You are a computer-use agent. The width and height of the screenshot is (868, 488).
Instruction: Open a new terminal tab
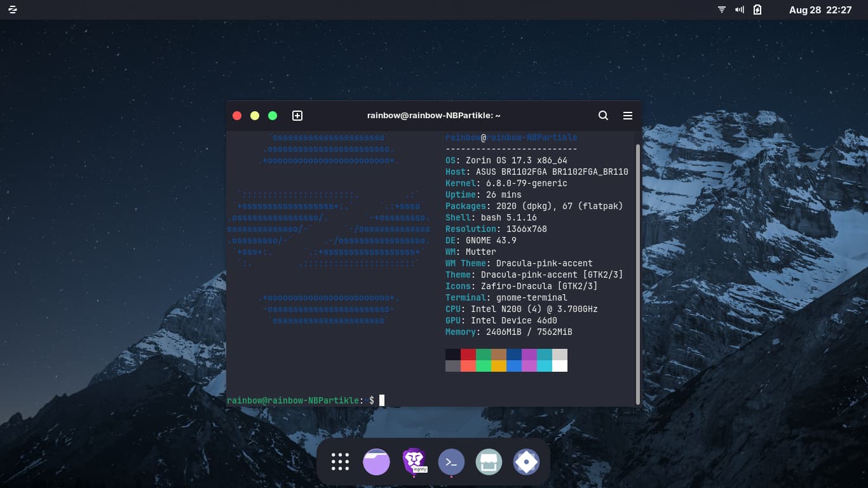tap(297, 116)
